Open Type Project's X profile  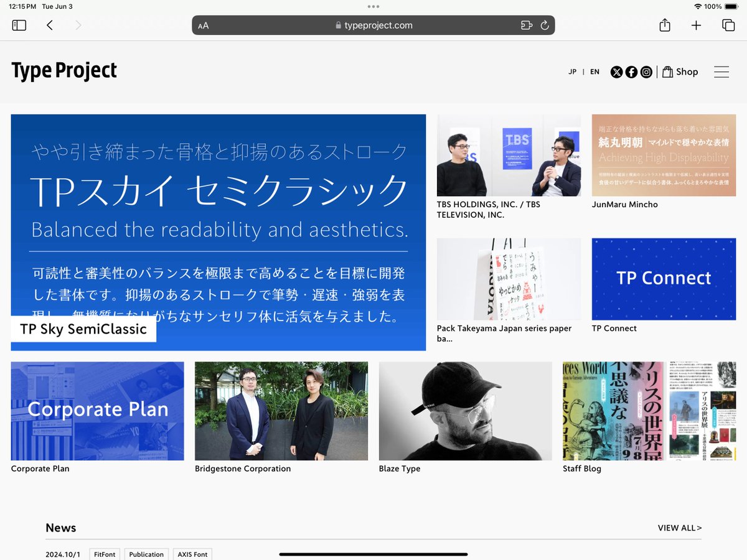[616, 72]
